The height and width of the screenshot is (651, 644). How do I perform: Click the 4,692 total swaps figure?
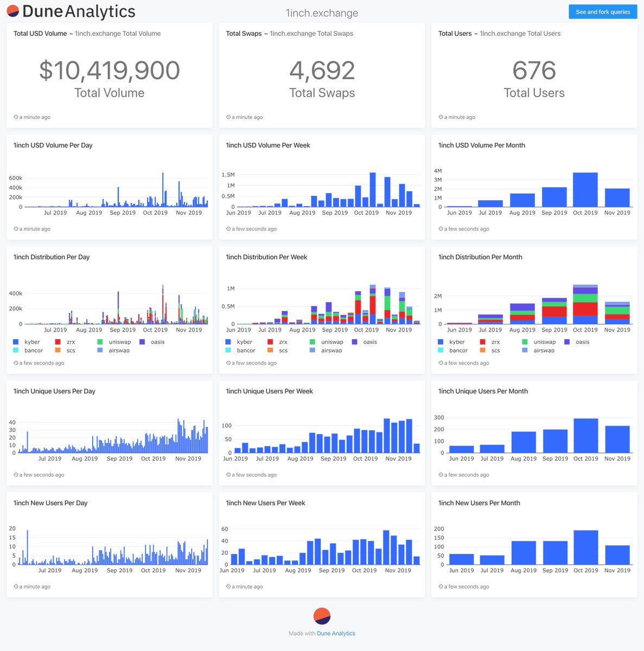[x=322, y=71]
